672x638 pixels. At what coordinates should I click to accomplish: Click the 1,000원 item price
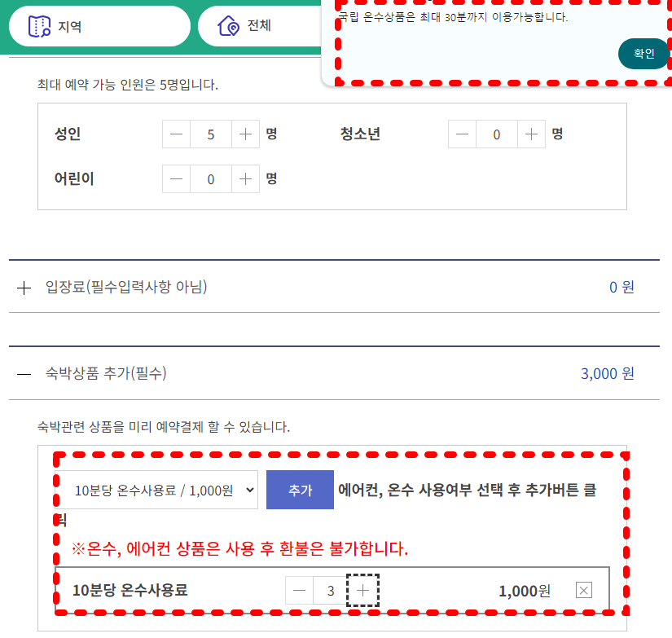coord(524,591)
